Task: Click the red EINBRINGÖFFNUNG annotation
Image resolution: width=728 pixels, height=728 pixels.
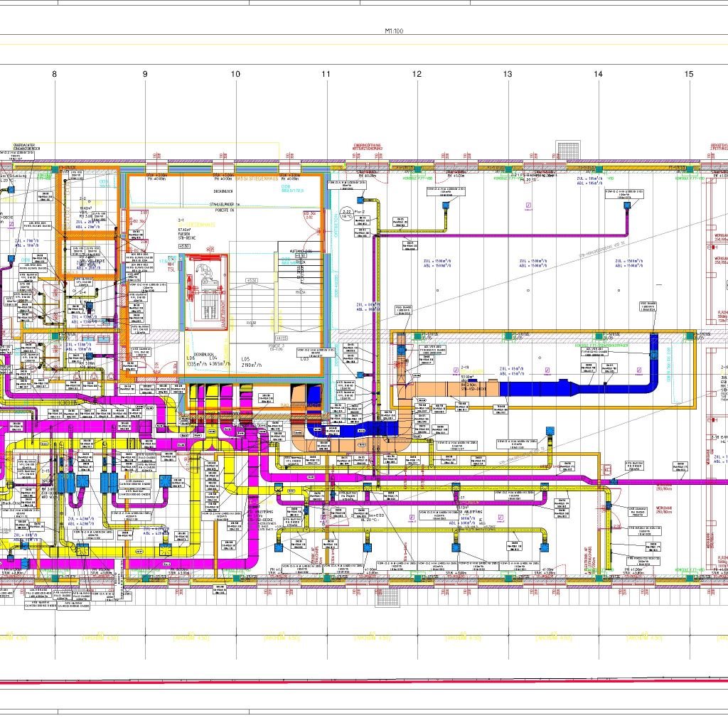Action: 368,147
